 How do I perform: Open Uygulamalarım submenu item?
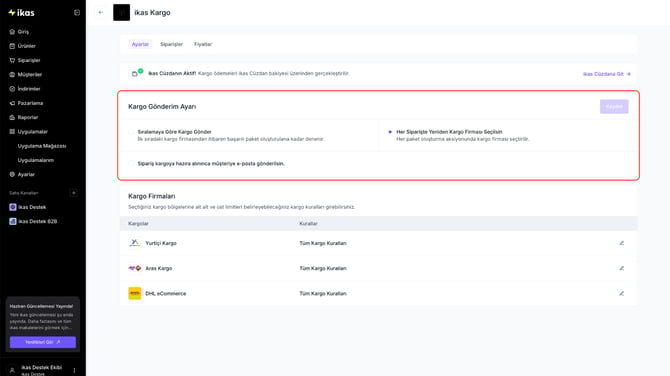[35, 160]
